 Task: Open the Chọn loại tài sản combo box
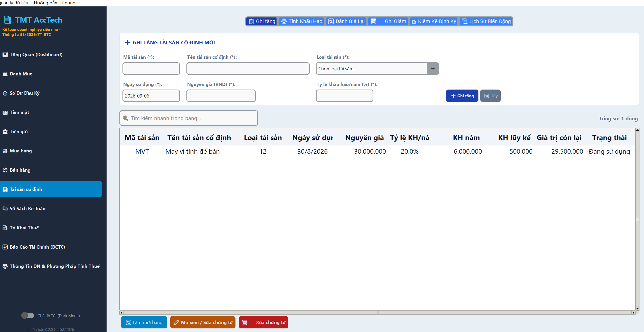[x=377, y=69]
